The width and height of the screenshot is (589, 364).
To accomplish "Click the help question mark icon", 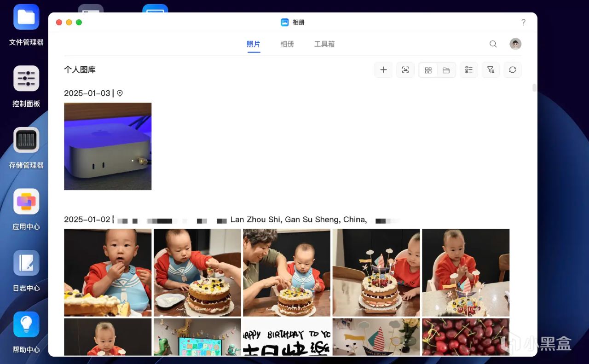I will (523, 22).
